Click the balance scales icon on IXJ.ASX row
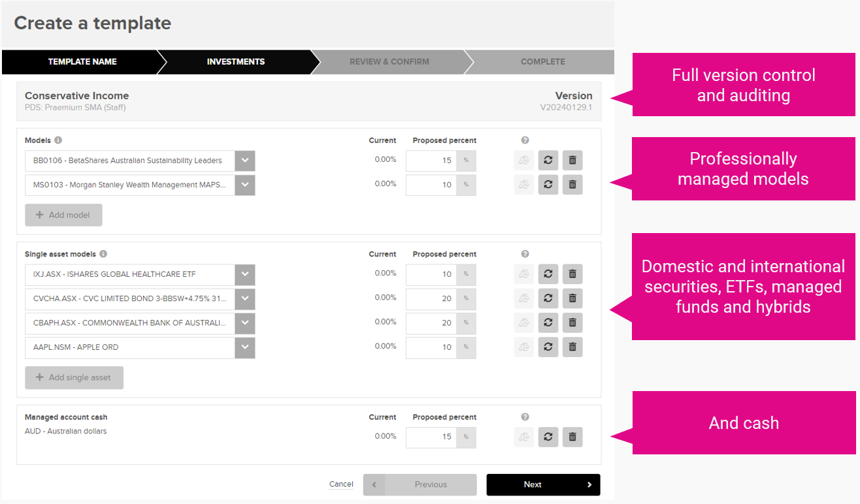860x504 pixels. click(523, 274)
